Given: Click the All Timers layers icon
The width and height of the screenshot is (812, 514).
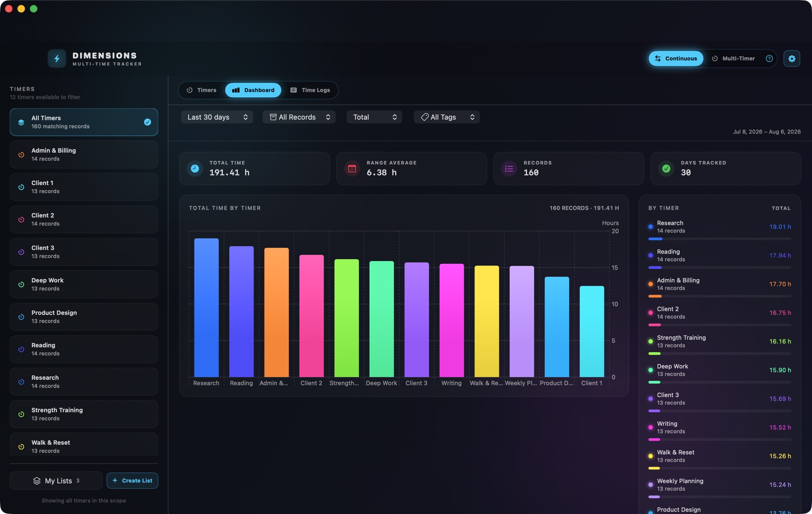Looking at the screenshot, I should (21, 122).
